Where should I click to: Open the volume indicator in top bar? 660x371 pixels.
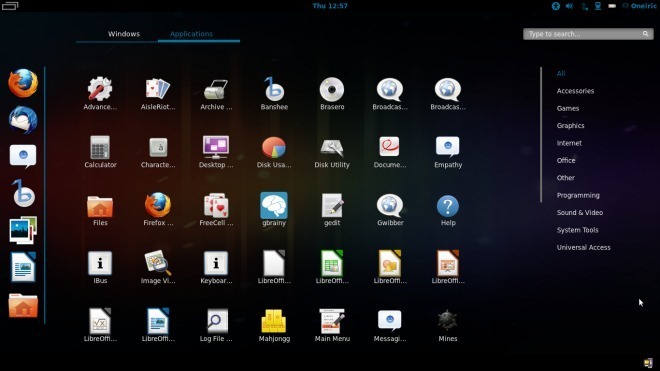pos(570,6)
